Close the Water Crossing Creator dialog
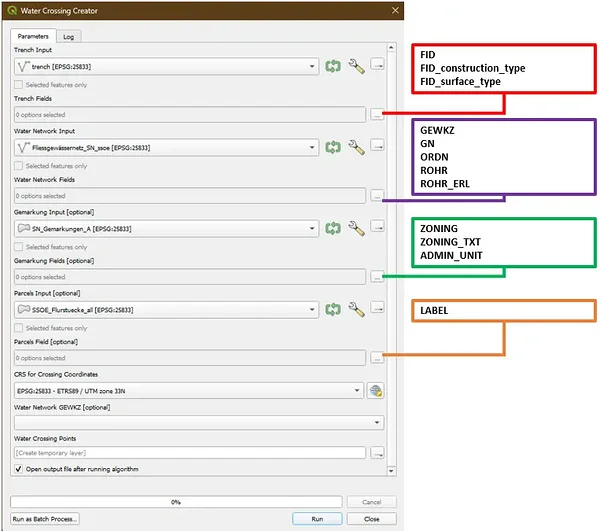This screenshot has height=531, width=600. [395, 10]
